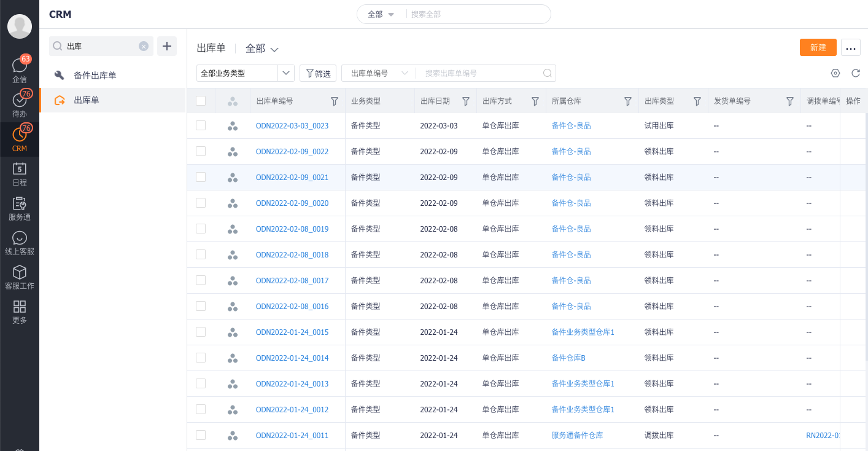Open 备件业务类型仓库1 link in row ODN2022-01-24_0015
The width and height of the screenshot is (868, 451).
(583, 332)
